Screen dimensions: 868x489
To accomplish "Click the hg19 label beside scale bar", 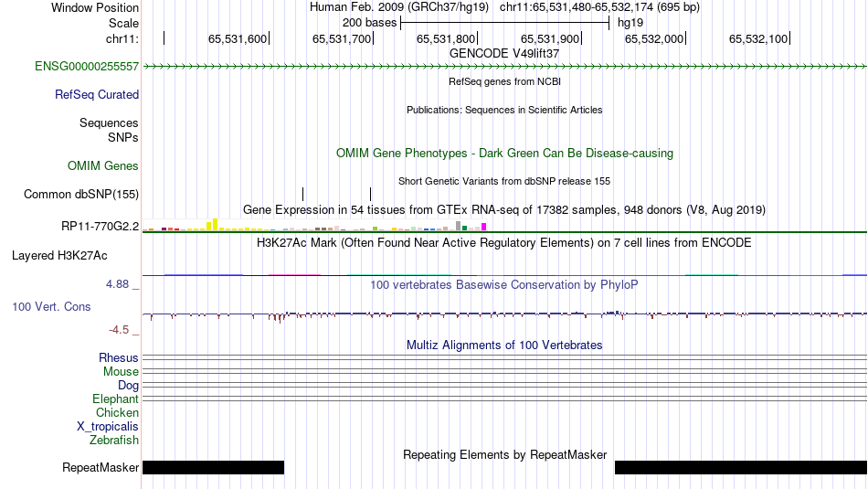I will [630, 23].
